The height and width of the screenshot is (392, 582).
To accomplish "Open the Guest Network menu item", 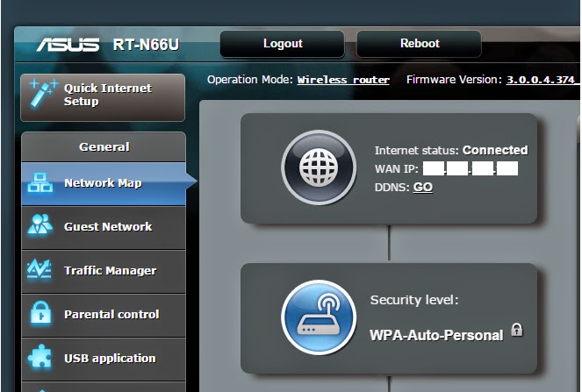I will pos(104,227).
